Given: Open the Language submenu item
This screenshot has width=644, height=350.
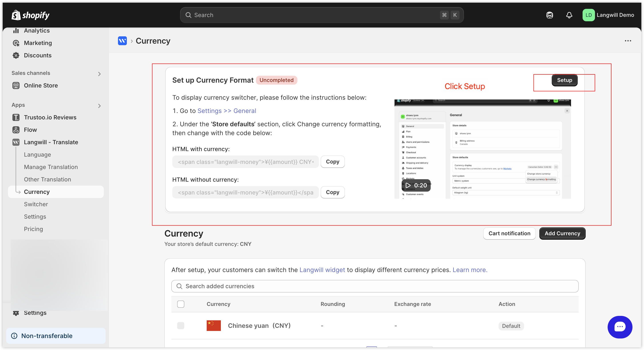Looking at the screenshot, I should (x=37, y=155).
